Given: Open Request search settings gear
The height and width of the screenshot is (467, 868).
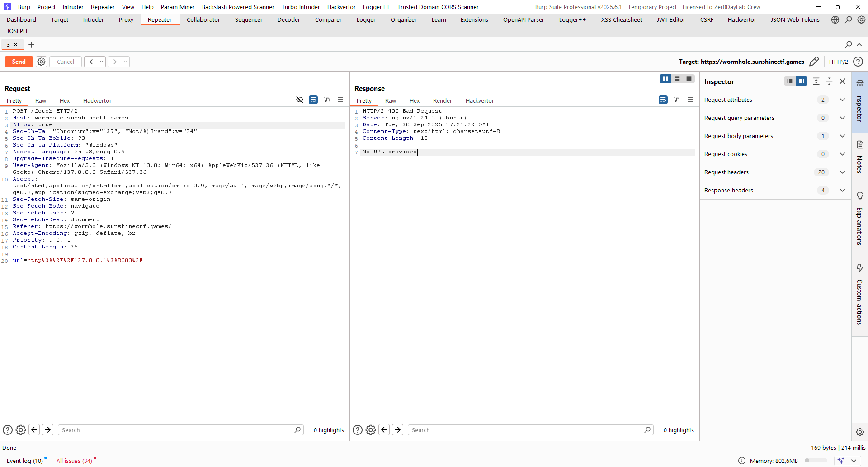Looking at the screenshot, I should pos(21,430).
